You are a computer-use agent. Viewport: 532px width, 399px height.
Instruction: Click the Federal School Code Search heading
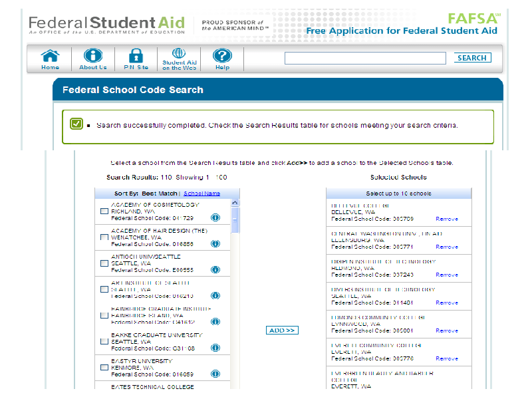click(132, 90)
